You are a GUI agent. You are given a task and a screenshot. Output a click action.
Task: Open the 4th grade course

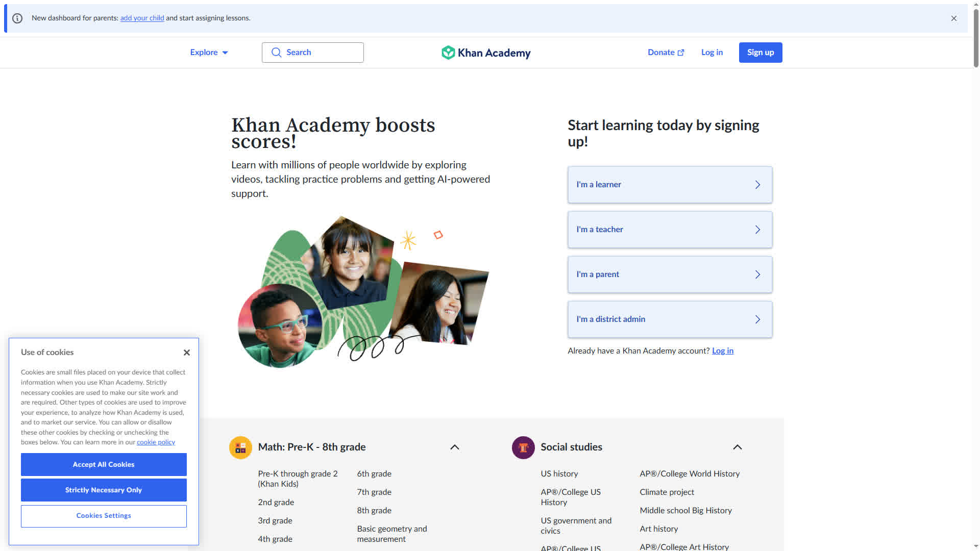pos(275,539)
